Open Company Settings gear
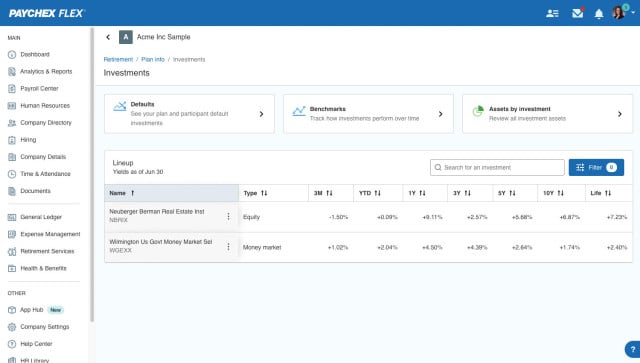640x363 pixels. [x=12, y=327]
